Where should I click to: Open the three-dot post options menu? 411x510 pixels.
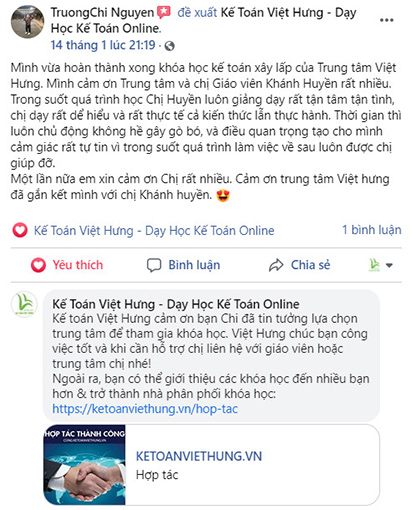[386, 20]
